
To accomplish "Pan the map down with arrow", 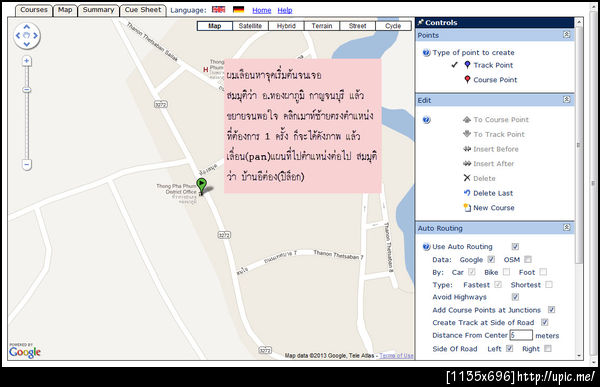I will 26,44.
